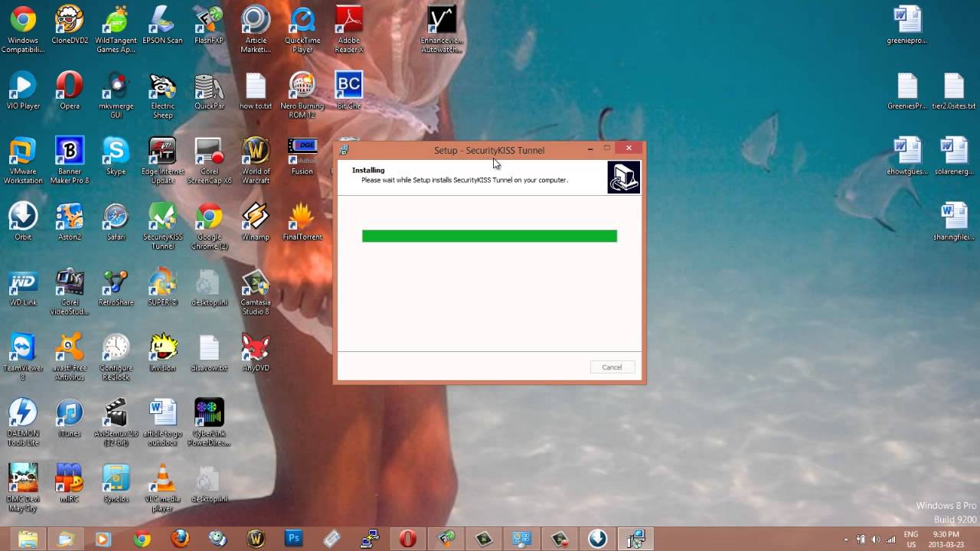The height and width of the screenshot is (551, 980).
Task: Switch to Photoshop in the taskbar
Action: coord(293,539)
